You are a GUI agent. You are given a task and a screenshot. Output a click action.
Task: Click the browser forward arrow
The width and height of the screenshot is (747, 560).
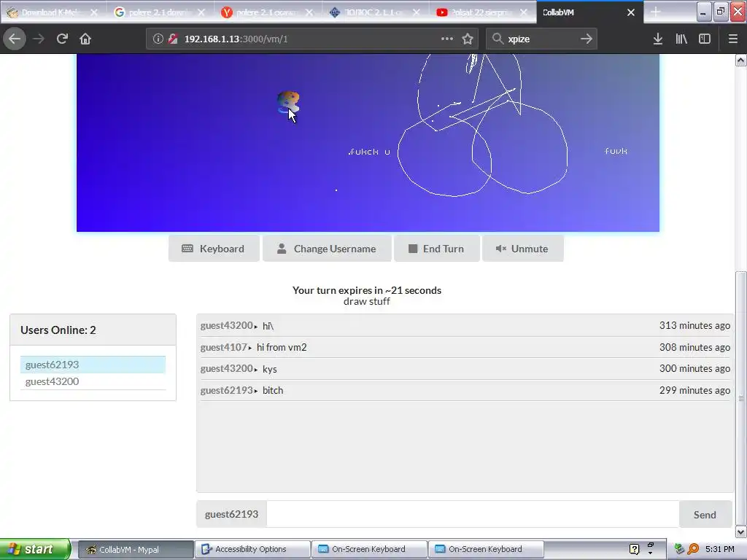click(39, 39)
